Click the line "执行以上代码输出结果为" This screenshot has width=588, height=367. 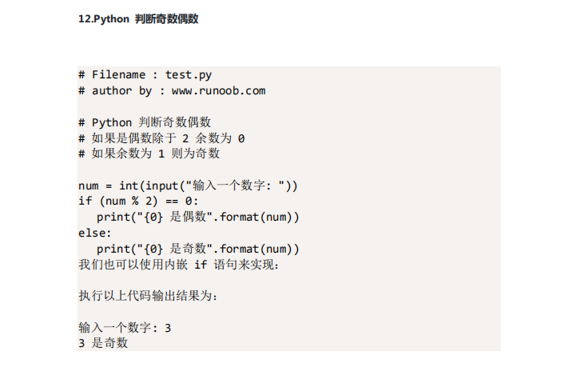coord(148,296)
